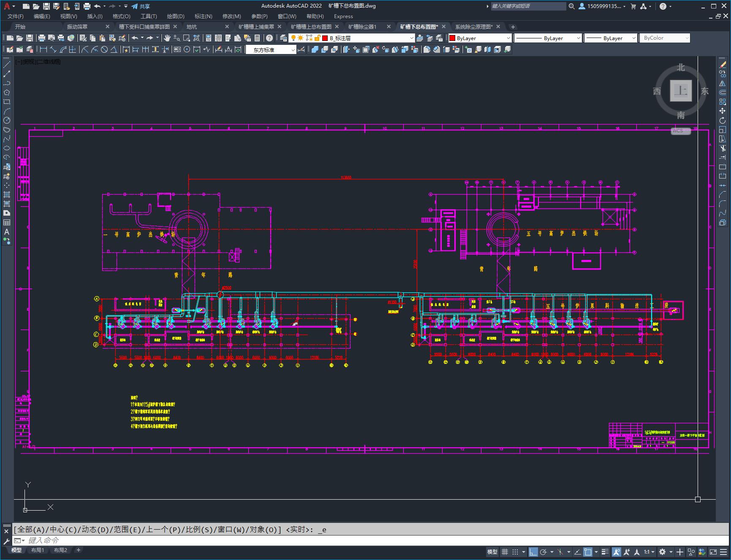Click the Pan hand tool
This screenshot has width=731, height=560.
coord(167,38)
